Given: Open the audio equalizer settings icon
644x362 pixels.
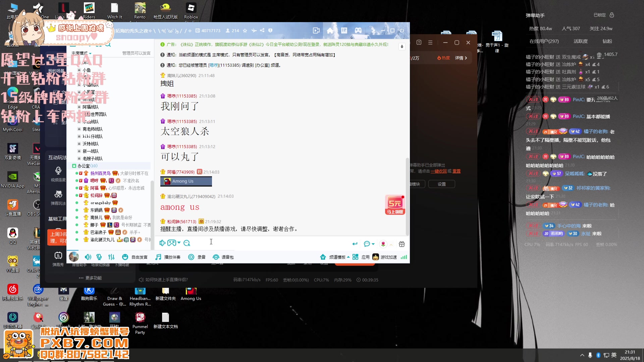Looking at the screenshot, I should tap(111, 257).
